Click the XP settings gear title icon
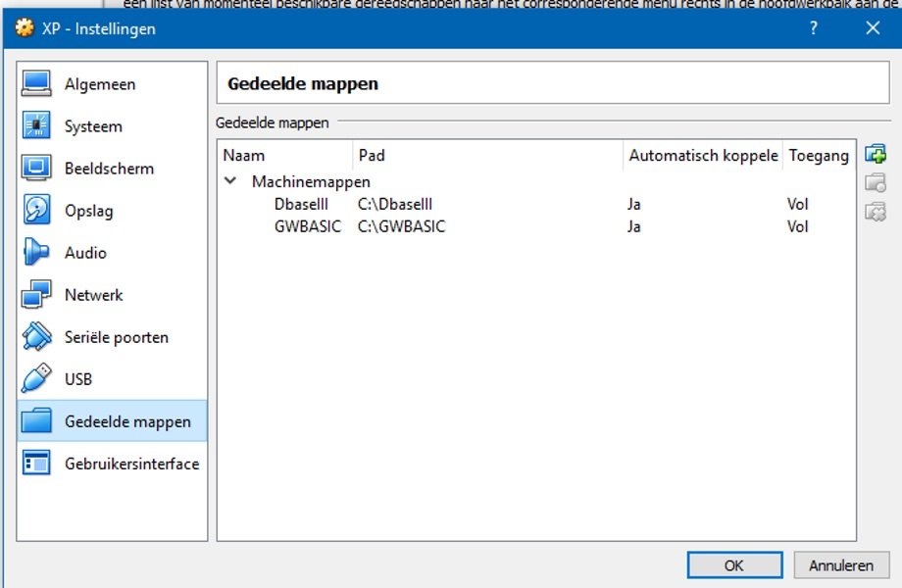The image size is (902, 588). tap(25, 27)
